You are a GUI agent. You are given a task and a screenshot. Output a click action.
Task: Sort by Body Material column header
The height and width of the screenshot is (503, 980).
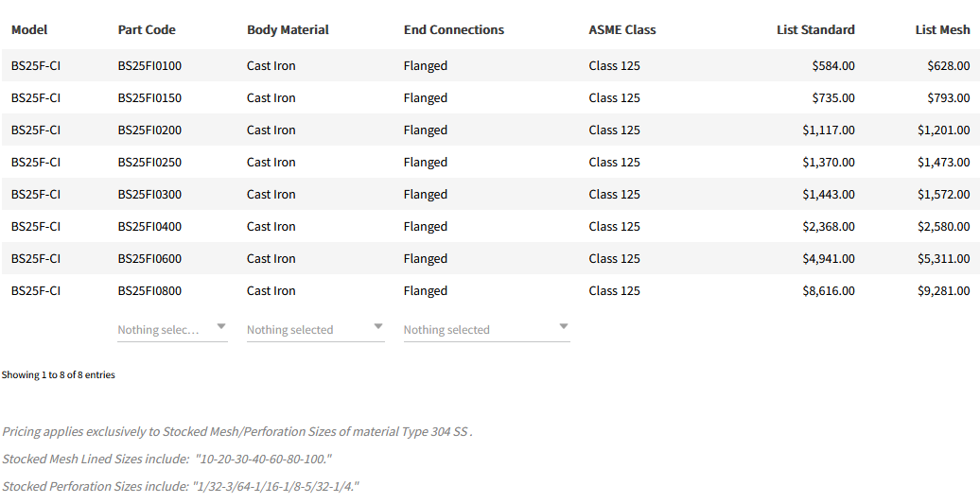click(288, 30)
